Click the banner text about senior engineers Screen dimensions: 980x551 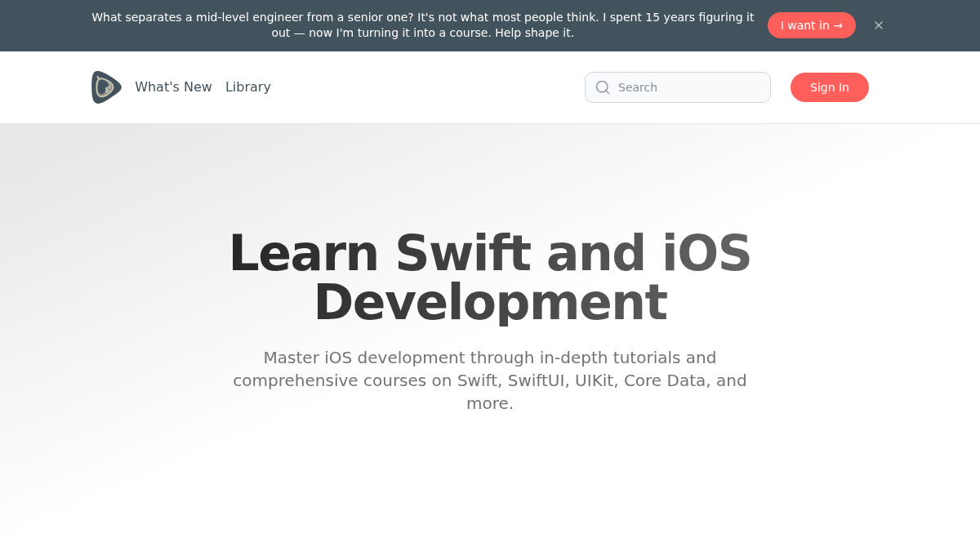[423, 25]
